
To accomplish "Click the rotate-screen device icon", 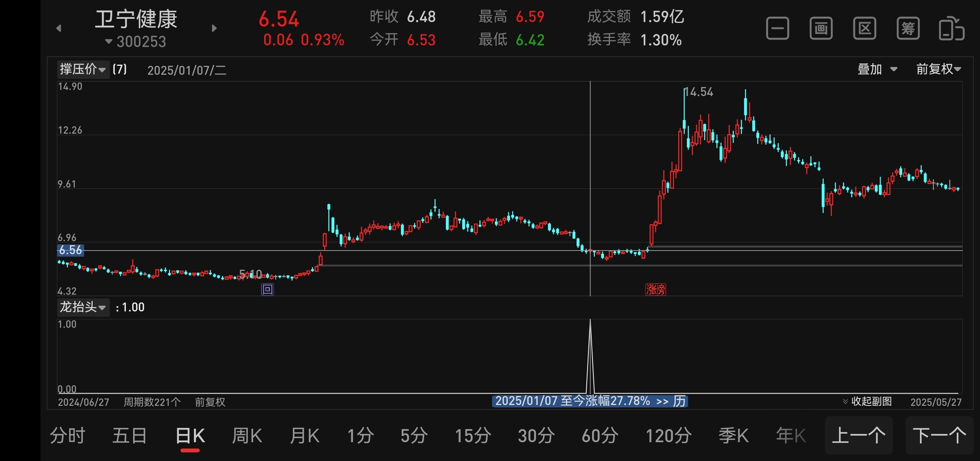I will [951, 29].
